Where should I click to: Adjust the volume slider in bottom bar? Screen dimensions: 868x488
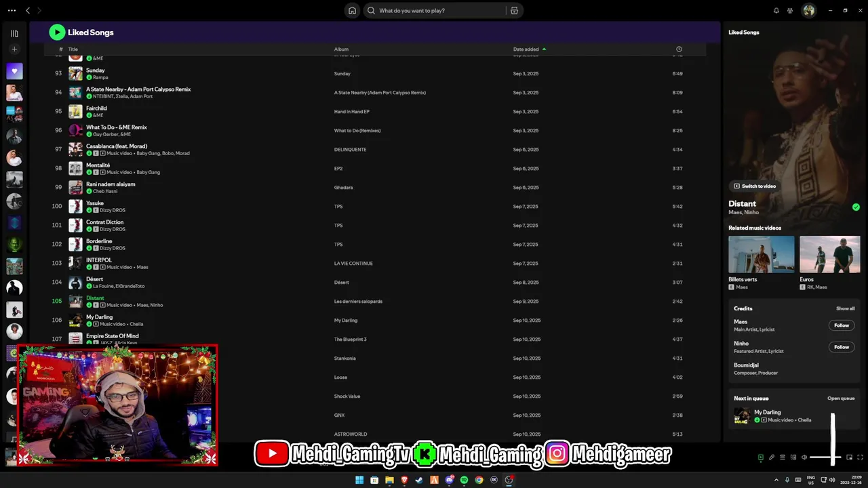pyautogui.click(x=825, y=457)
